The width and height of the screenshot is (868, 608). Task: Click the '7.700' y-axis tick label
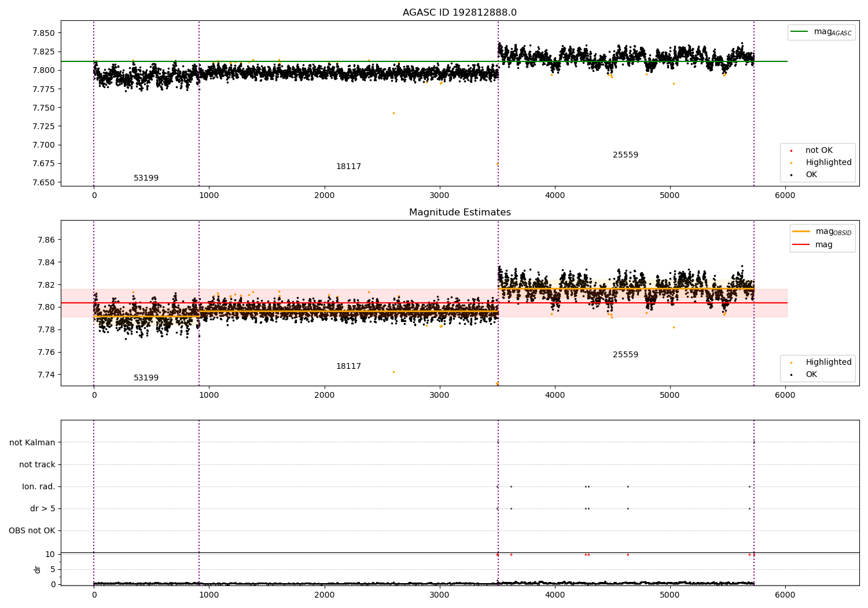point(43,145)
